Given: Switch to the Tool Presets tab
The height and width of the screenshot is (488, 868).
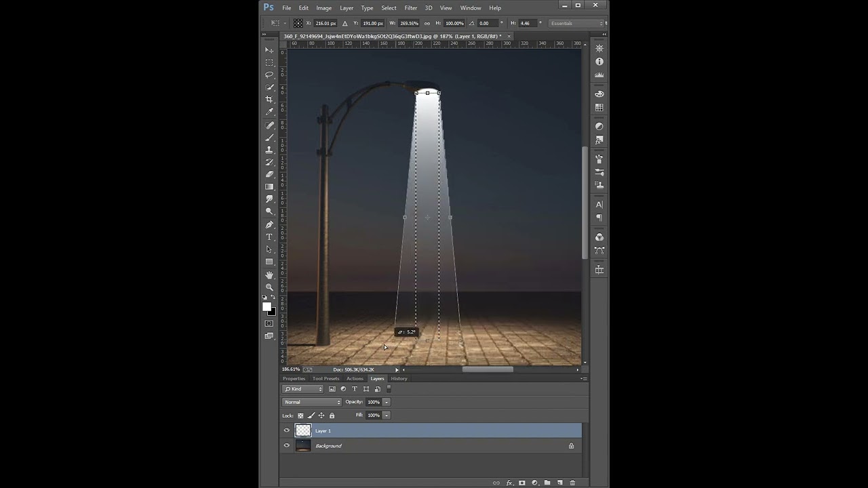Looking at the screenshot, I should coord(325,378).
